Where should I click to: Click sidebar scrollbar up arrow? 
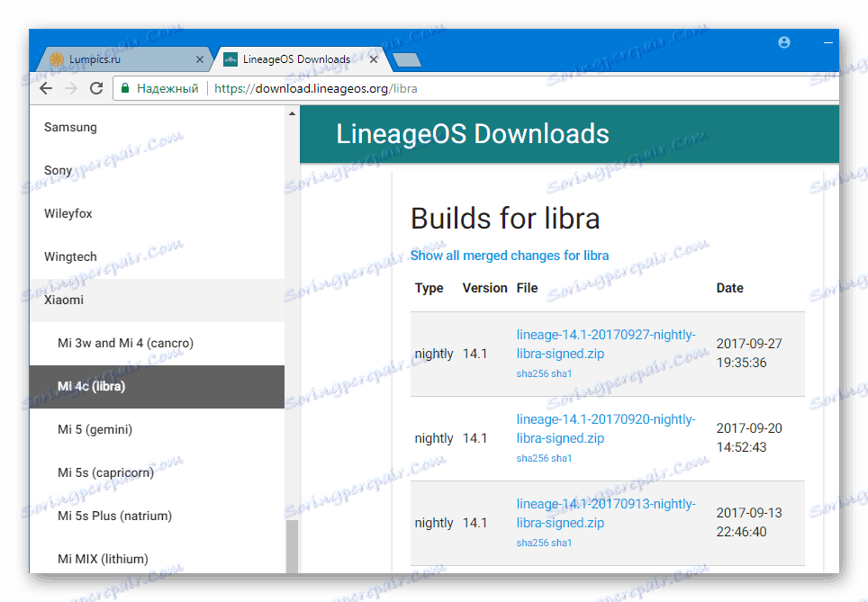(293, 113)
